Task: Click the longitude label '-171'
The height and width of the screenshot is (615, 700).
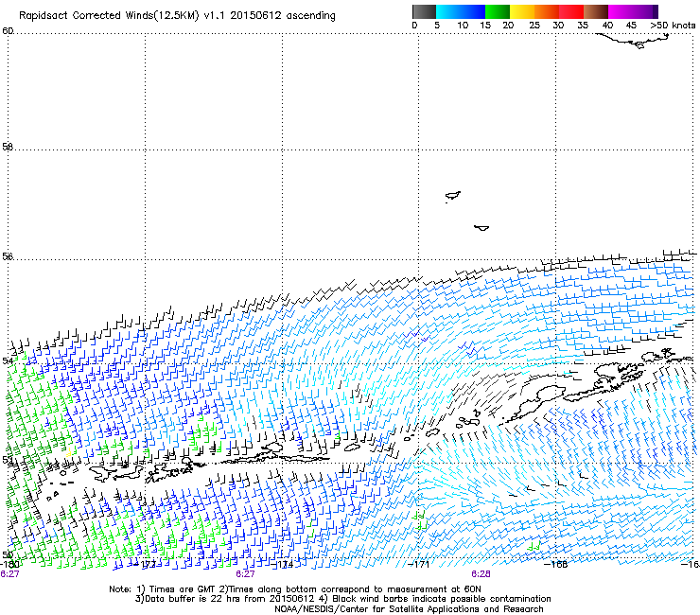Action: pos(419,564)
